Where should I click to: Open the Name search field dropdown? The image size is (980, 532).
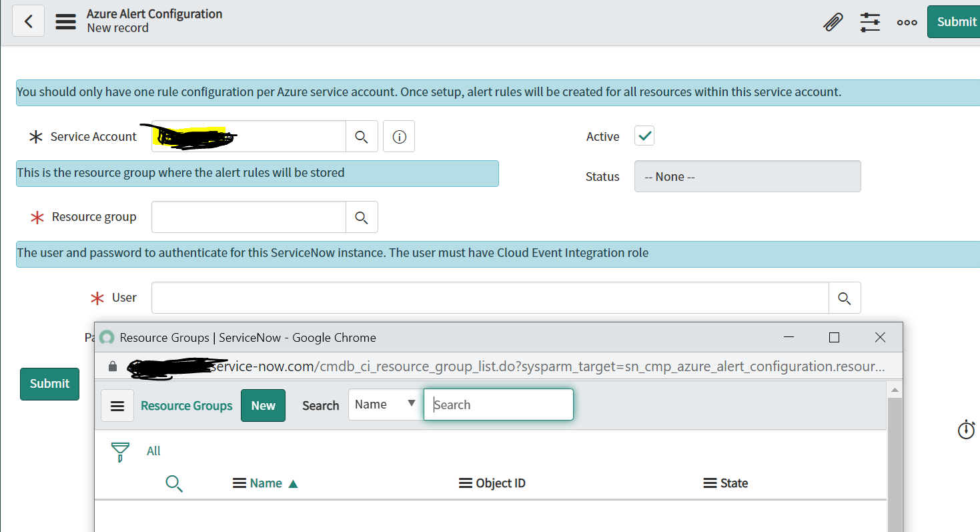pyautogui.click(x=385, y=405)
